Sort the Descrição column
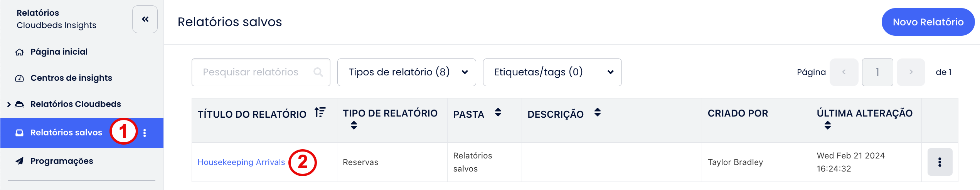This screenshot has width=980, height=190. (x=598, y=112)
